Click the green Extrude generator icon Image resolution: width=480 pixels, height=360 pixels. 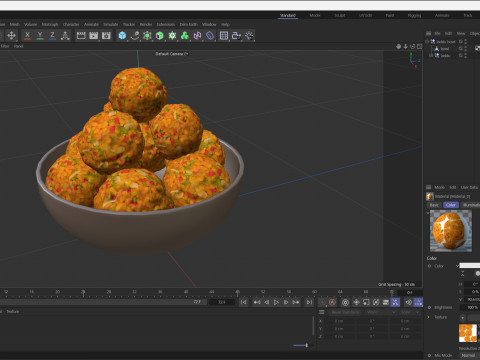click(x=160, y=35)
